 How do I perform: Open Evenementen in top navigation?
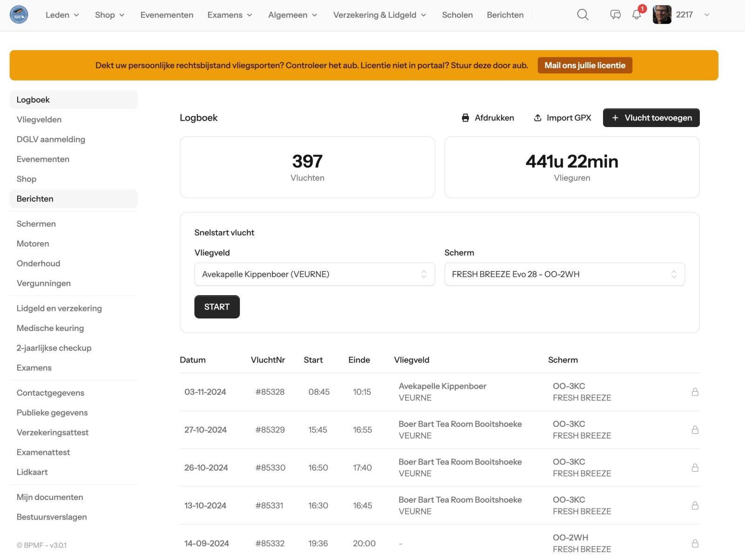167,15
